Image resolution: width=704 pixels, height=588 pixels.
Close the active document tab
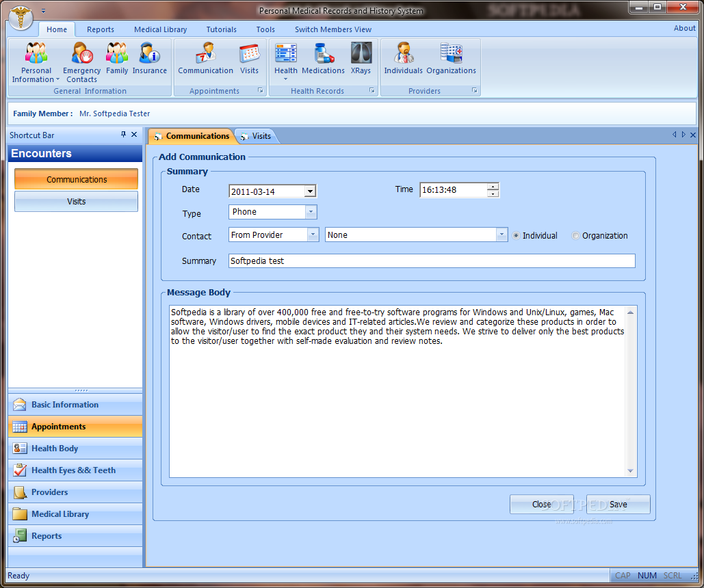coord(693,135)
